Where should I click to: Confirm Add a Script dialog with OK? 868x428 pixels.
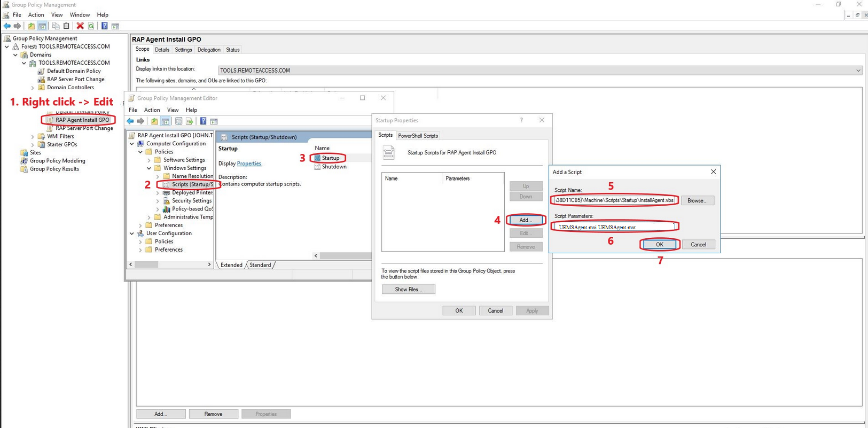coord(660,245)
